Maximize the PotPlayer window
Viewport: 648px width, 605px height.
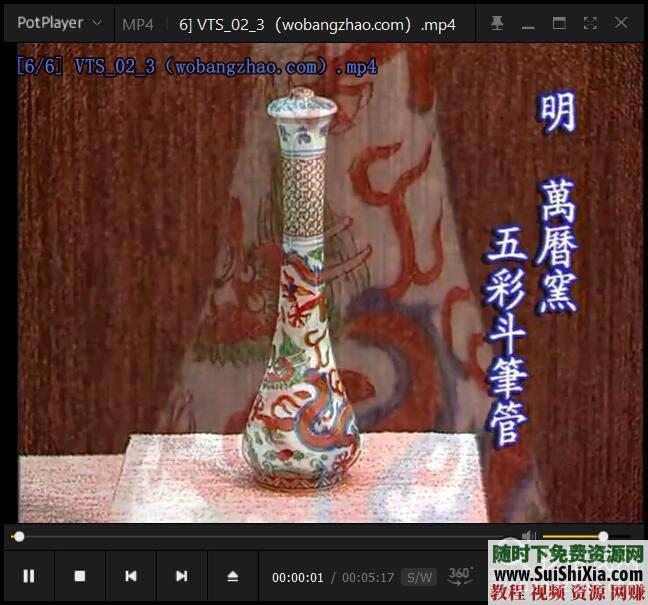[559, 23]
